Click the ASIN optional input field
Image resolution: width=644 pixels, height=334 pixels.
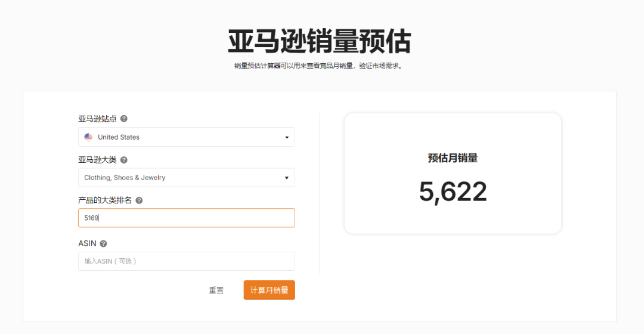(x=187, y=261)
